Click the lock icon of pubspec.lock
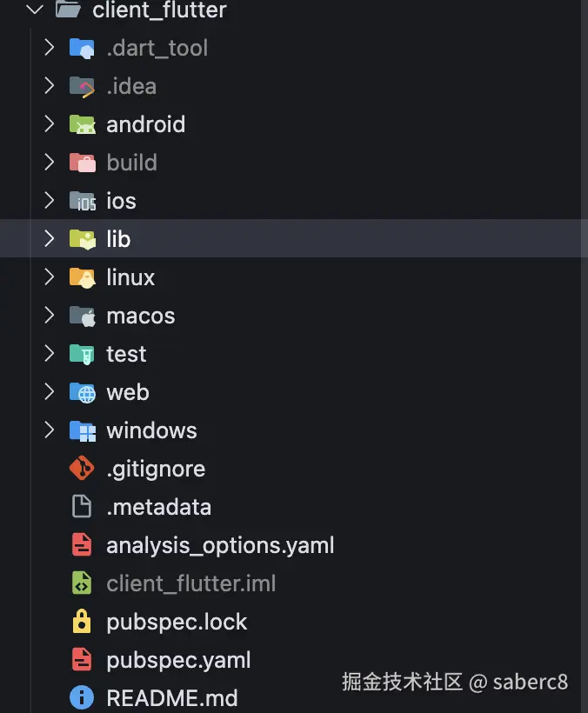This screenshot has height=713, width=588. pyautogui.click(x=82, y=622)
